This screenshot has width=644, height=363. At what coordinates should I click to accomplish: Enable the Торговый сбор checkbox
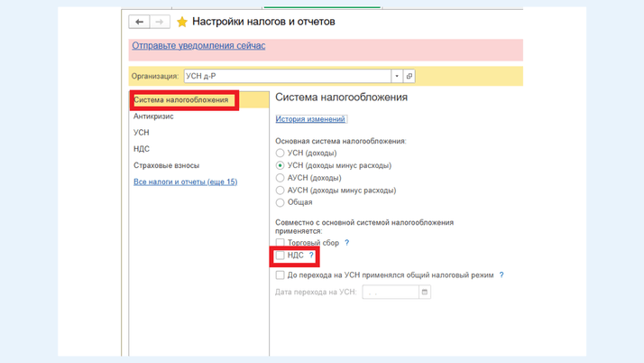[280, 243]
